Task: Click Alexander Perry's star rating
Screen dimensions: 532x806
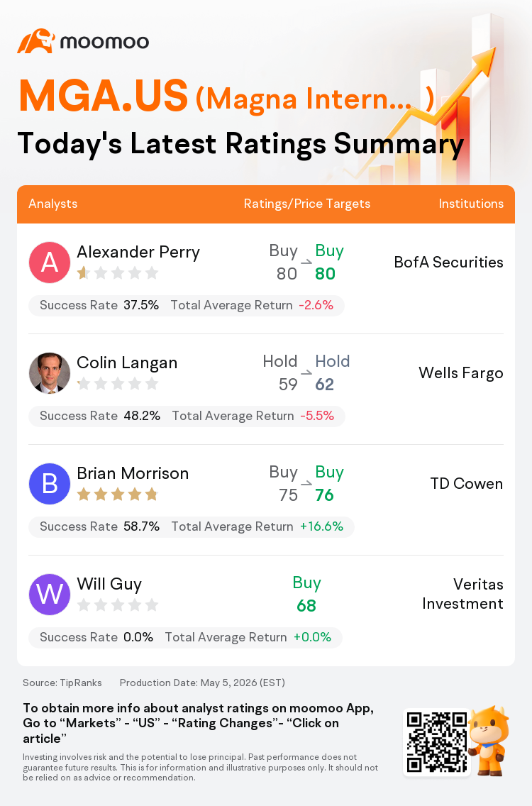Action: click(x=117, y=273)
